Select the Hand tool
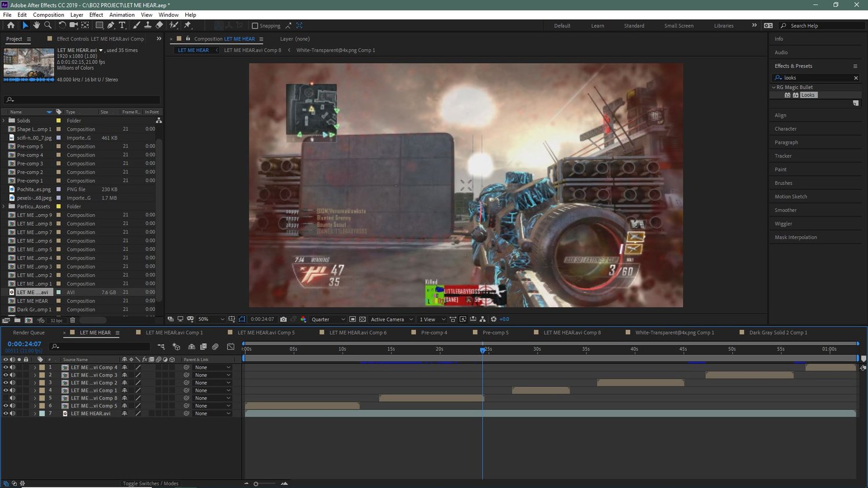The image size is (868, 488). coord(36,25)
